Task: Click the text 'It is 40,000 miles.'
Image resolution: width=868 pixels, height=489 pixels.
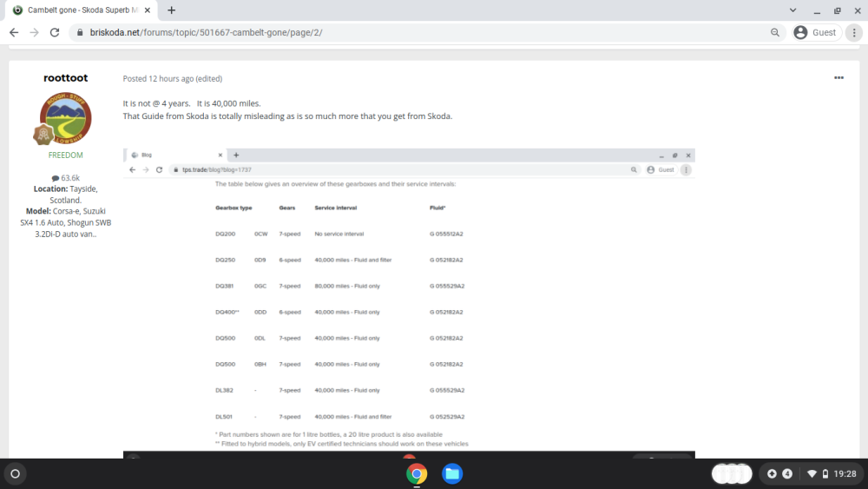Action: 228,103
